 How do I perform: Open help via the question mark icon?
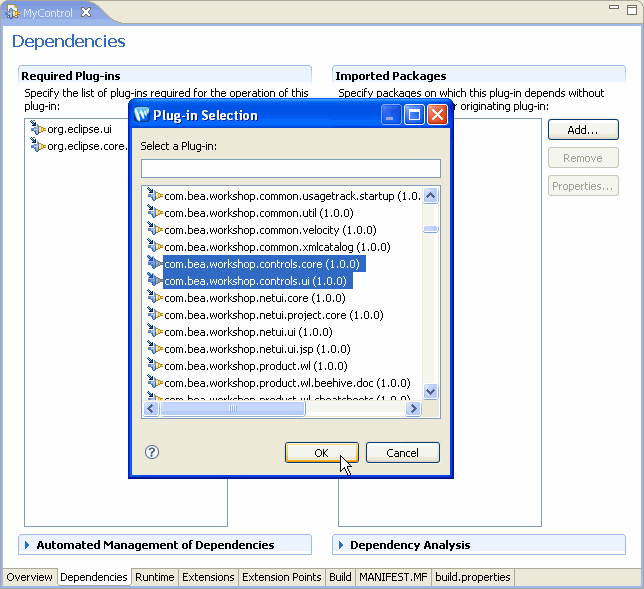pyautogui.click(x=152, y=452)
